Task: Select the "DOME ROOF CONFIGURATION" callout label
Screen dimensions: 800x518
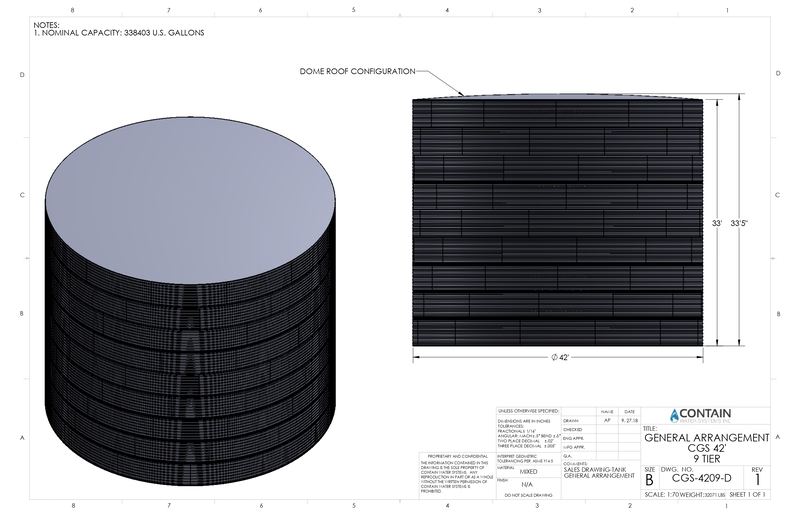Action: pos(357,71)
